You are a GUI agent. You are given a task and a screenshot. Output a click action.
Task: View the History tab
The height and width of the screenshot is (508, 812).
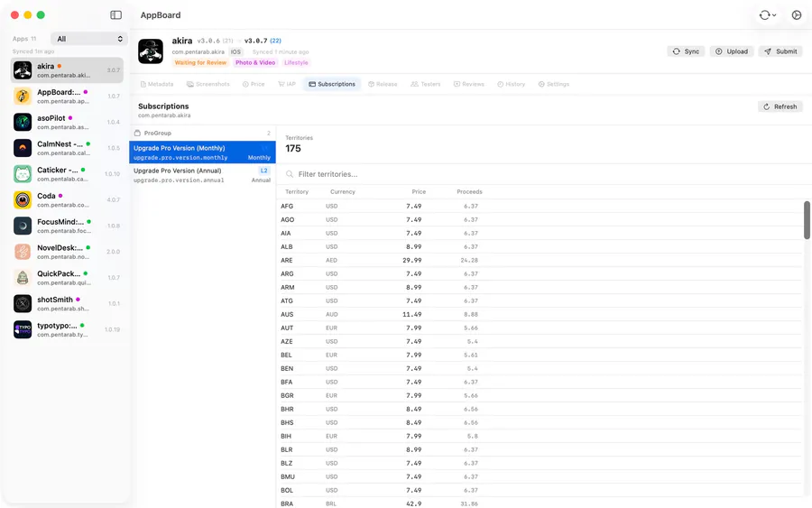[x=512, y=84]
